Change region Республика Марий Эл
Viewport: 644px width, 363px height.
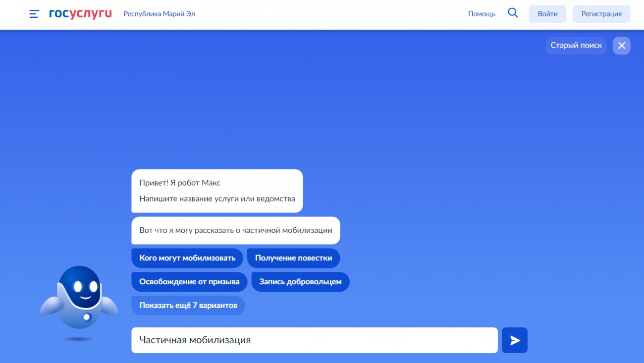tap(159, 14)
